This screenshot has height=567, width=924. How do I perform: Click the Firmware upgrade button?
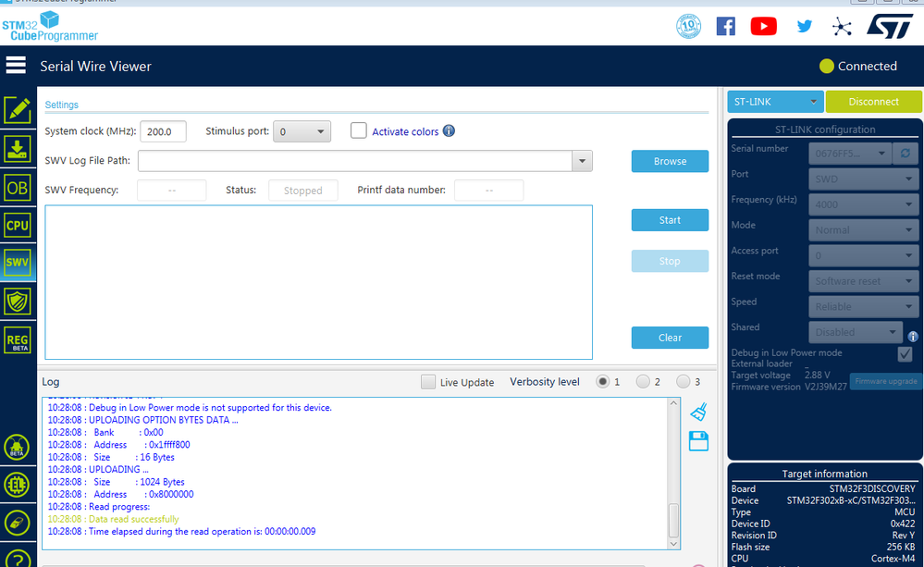886,381
